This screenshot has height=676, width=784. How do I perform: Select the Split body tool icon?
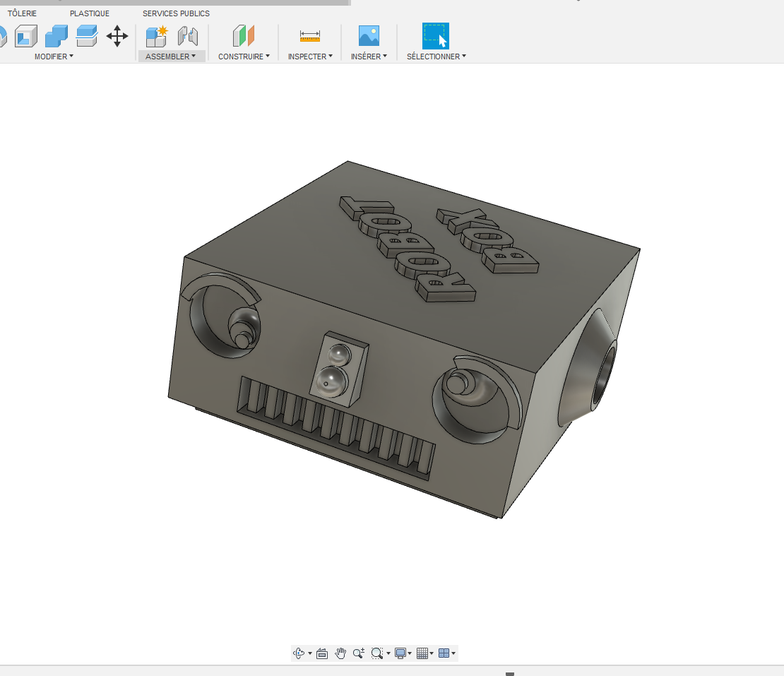(86, 36)
